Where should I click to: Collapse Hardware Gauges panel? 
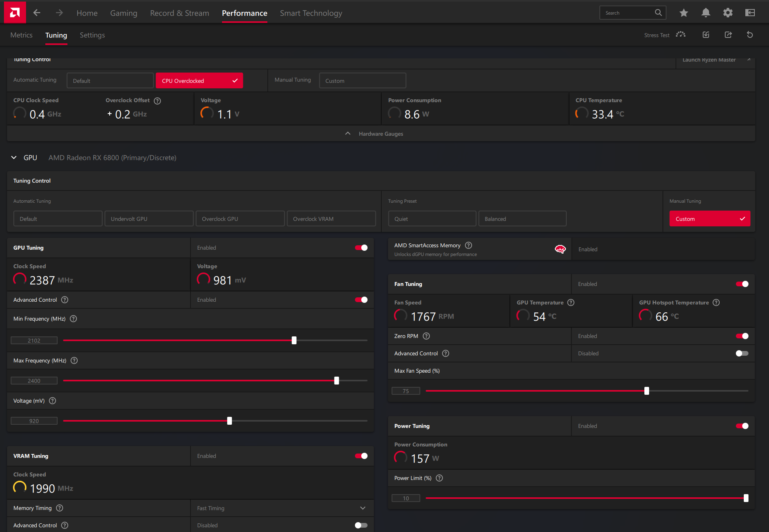pos(374,134)
